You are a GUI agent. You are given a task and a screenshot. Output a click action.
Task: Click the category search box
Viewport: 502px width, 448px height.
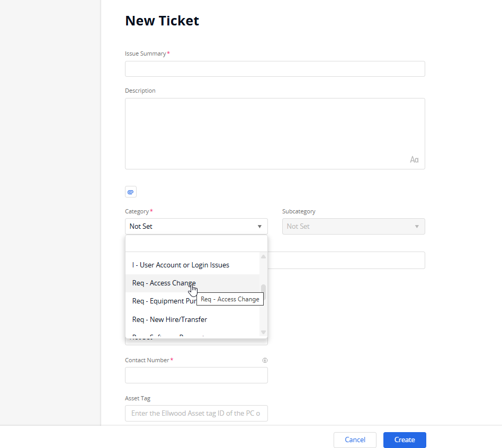tap(196, 244)
